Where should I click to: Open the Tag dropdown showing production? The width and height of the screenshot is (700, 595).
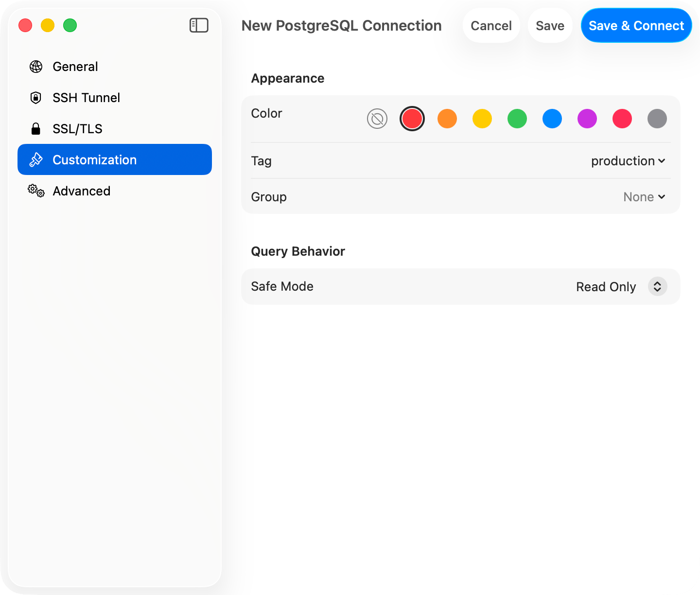(628, 161)
